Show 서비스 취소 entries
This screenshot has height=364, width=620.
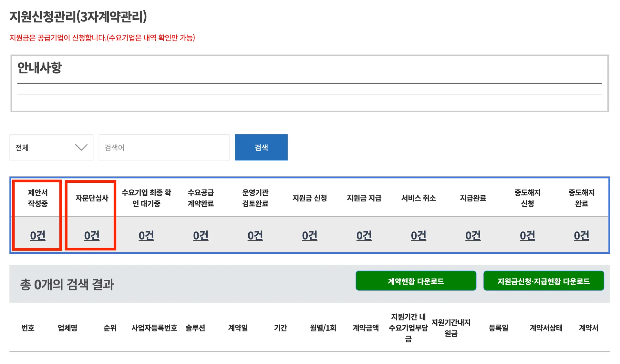pos(418,235)
